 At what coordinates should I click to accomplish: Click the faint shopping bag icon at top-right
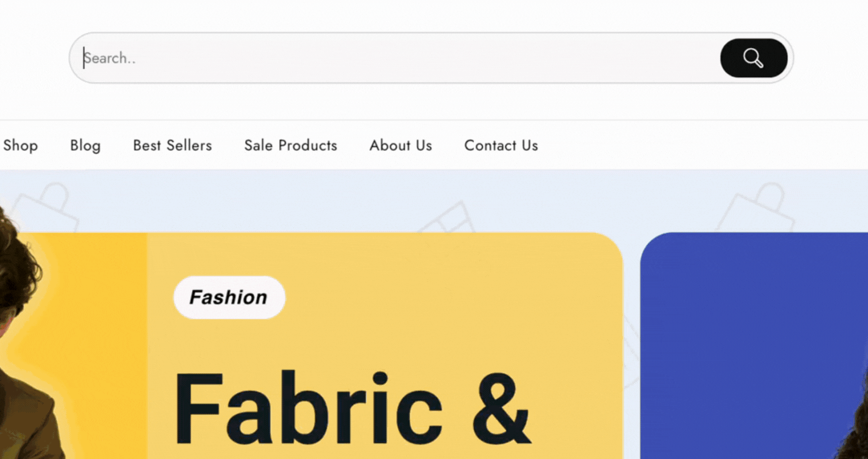758,207
